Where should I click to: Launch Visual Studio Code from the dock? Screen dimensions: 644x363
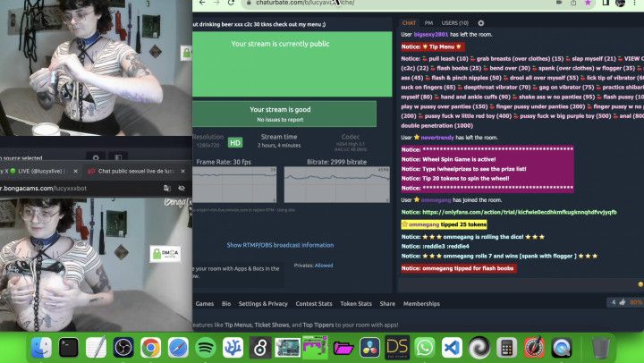click(x=452, y=348)
